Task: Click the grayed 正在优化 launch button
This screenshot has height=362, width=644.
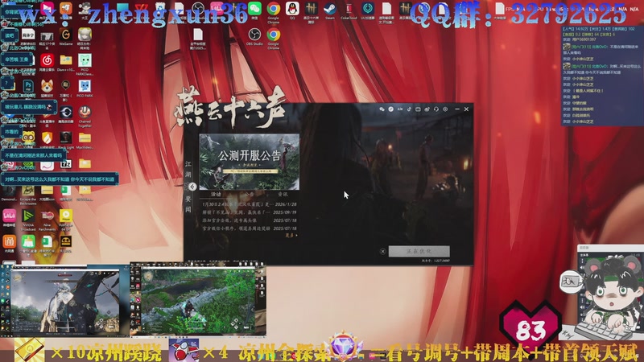Action: [419, 251]
